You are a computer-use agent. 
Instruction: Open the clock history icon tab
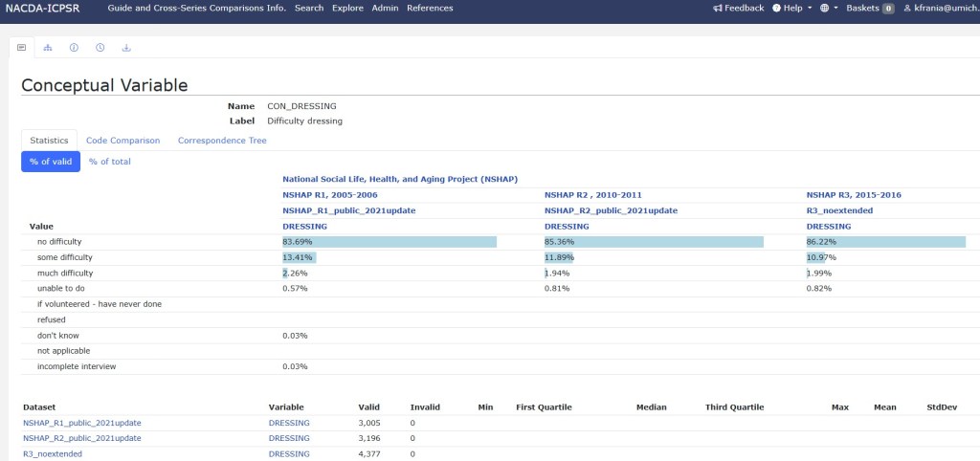100,47
